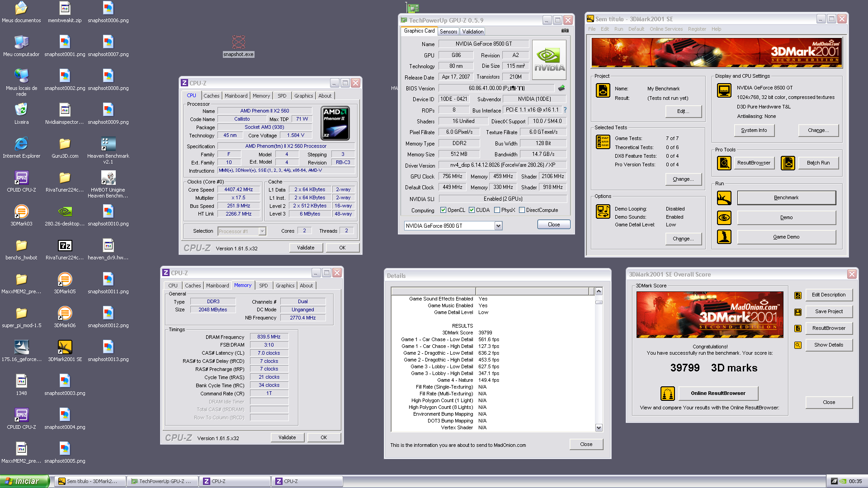868x488 pixels.
Task: Click the NVIDIA tray icon in taskbar
Action: click(843, 482)
